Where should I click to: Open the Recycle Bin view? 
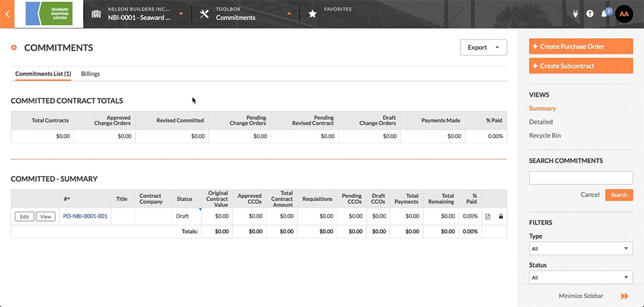545,135
